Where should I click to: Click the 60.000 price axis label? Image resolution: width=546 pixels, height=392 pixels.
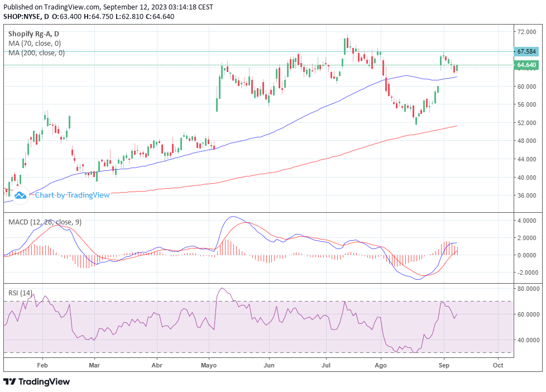click(x=526, y=87)
